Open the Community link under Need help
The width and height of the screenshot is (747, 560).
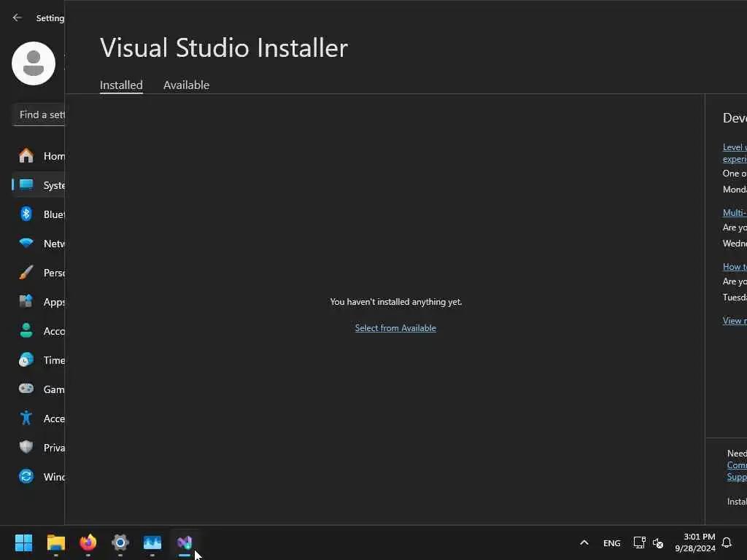coord(737,465)
